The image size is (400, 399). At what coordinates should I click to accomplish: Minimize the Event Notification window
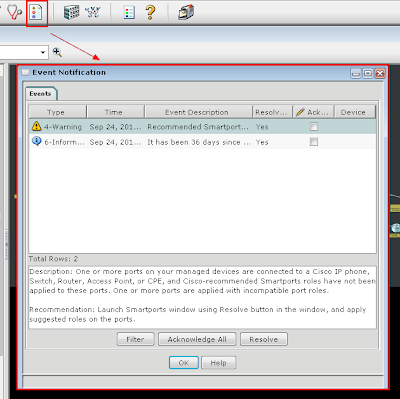[x=356, y=73]
